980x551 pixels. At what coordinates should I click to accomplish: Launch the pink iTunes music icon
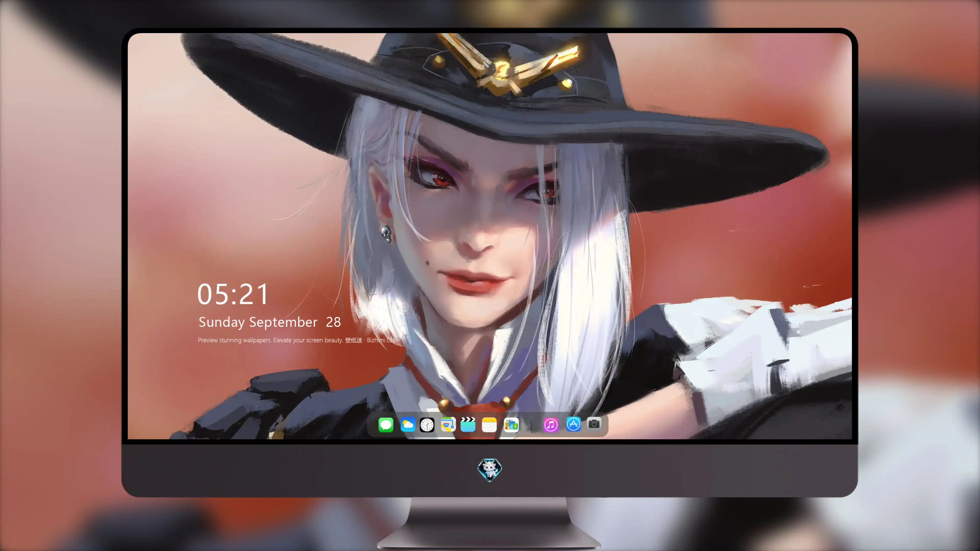tap(550, 425)
